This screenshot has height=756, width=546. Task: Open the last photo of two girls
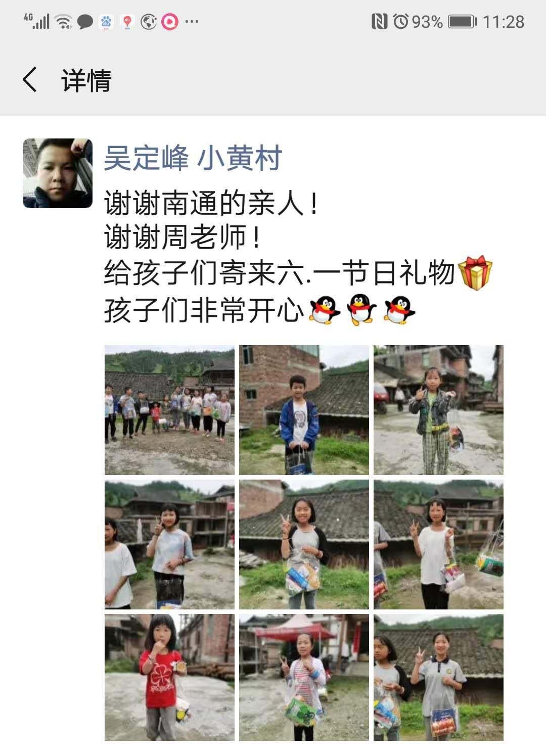(x=438, y=678)
